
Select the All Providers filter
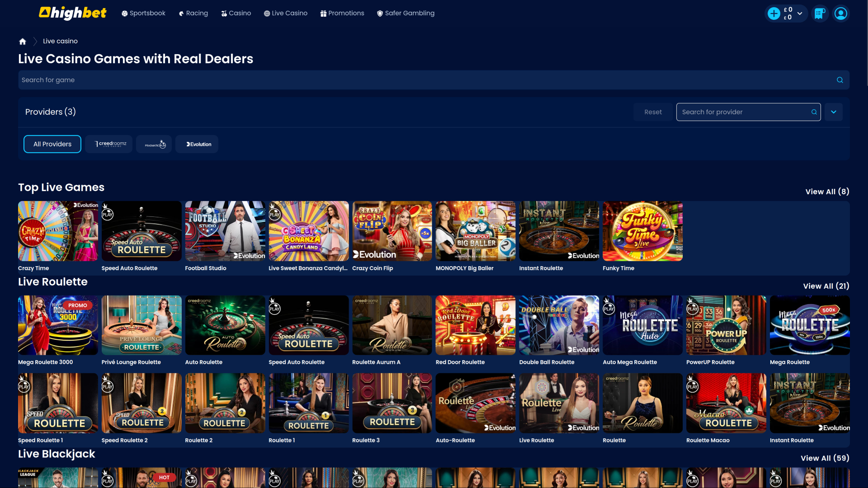coord(52,144)
